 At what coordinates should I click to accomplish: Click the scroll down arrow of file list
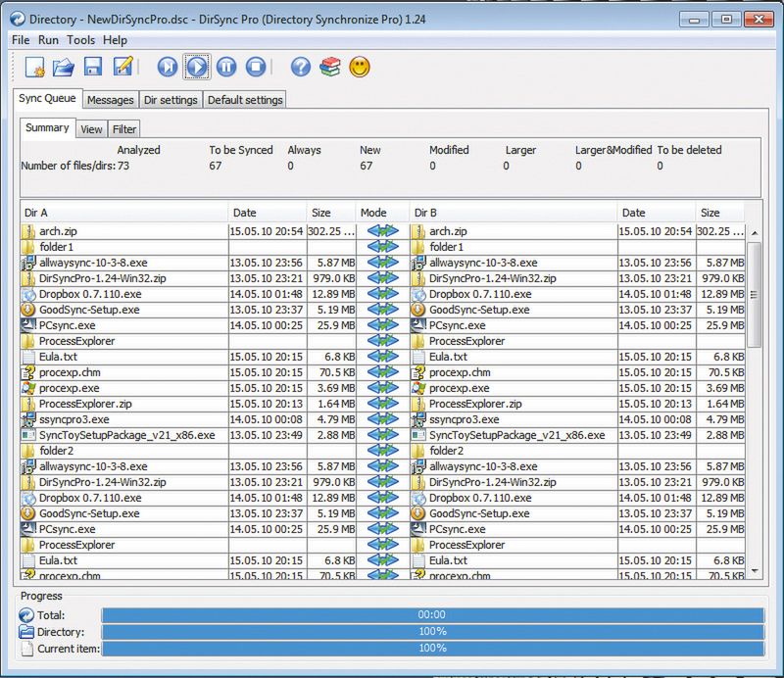(755, 570)
